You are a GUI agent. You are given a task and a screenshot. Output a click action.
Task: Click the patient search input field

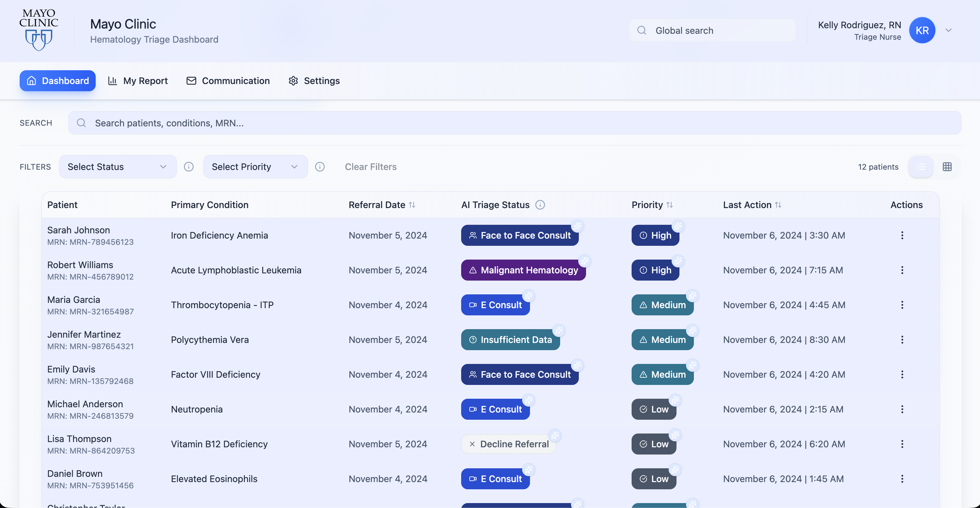[x=514, y=123]
